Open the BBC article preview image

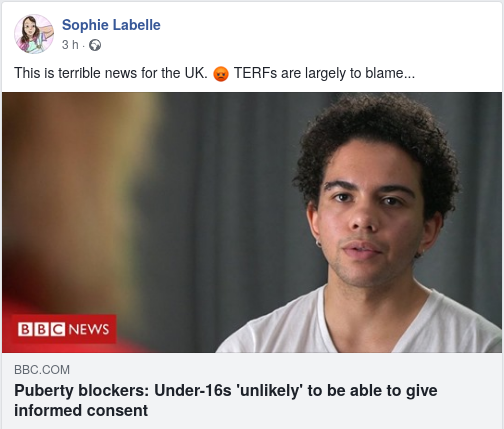pyautogui.click(x=252, y=222)
